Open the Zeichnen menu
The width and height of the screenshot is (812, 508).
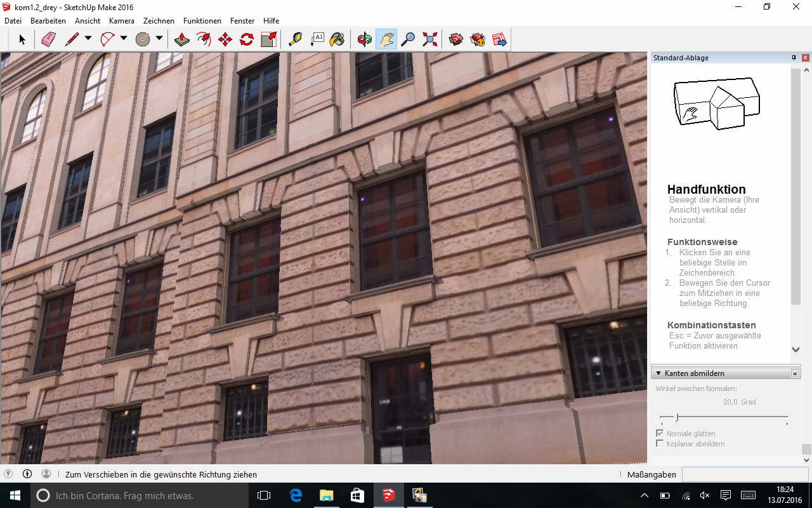click(x=159, y=21)
